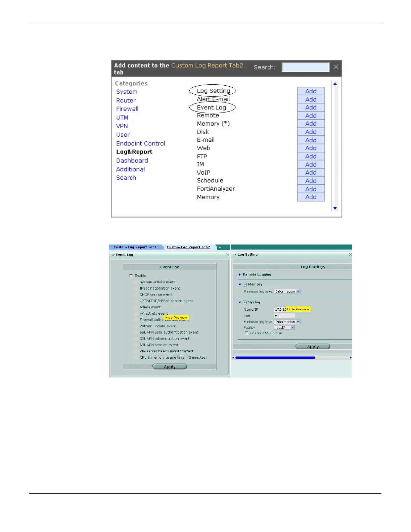Add the Web widget

pyautogui.click(x=311, y=148)
